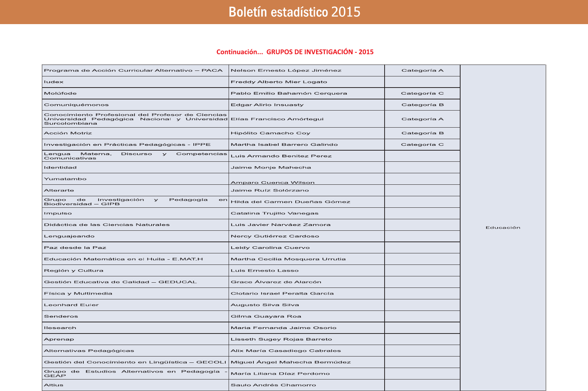Select the 'Programa de Acción Curricular Alternativo' cell

[x=133, y=70]
